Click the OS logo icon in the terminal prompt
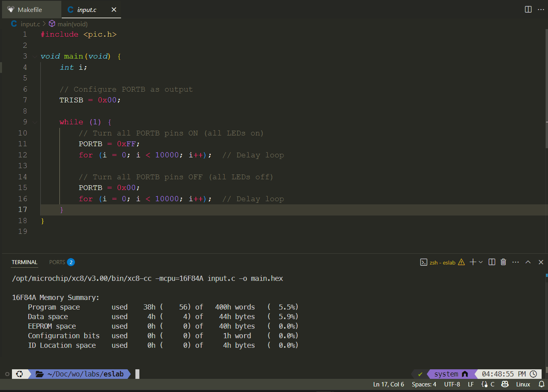 (x=19, y=374)
